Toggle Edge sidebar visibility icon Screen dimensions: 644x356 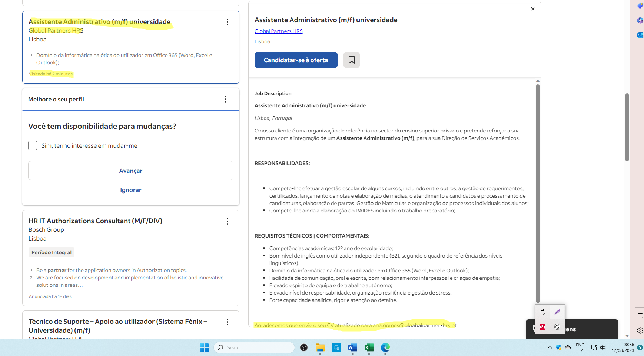[640, 316]
